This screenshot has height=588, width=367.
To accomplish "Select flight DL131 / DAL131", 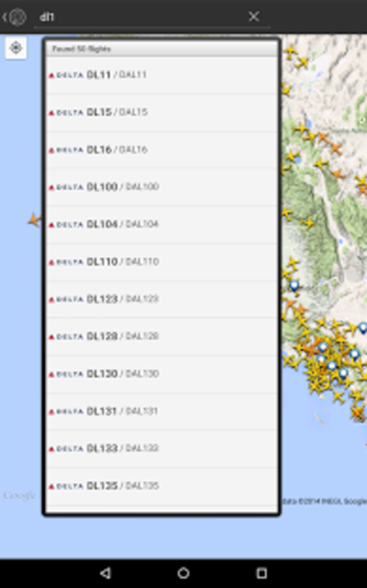I will coord(162,411).
